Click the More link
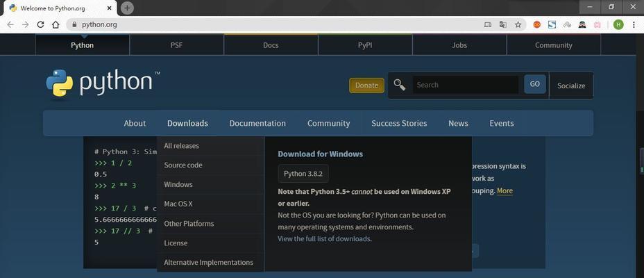644x278 pixels. [x=505, y=190]
